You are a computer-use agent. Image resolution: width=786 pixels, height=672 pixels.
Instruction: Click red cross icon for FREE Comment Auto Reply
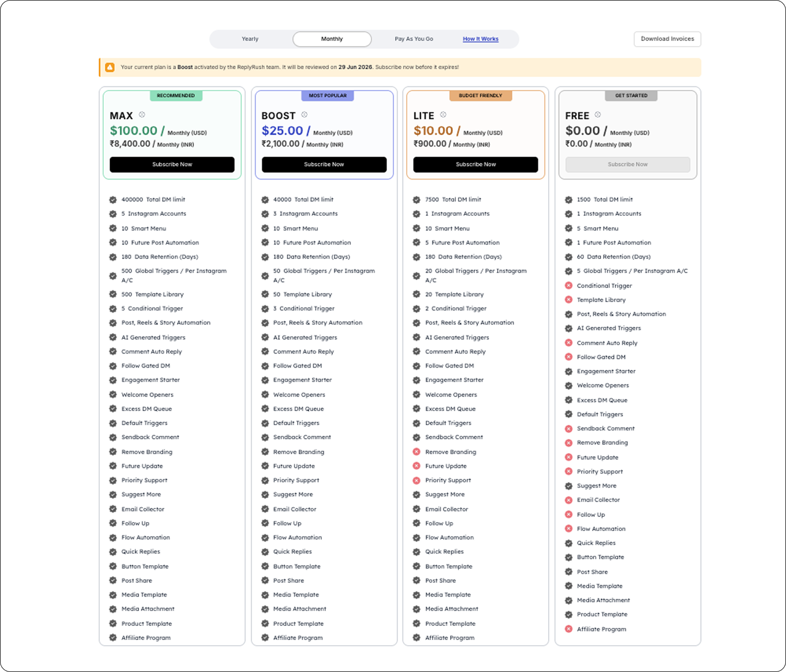(569, 343)
